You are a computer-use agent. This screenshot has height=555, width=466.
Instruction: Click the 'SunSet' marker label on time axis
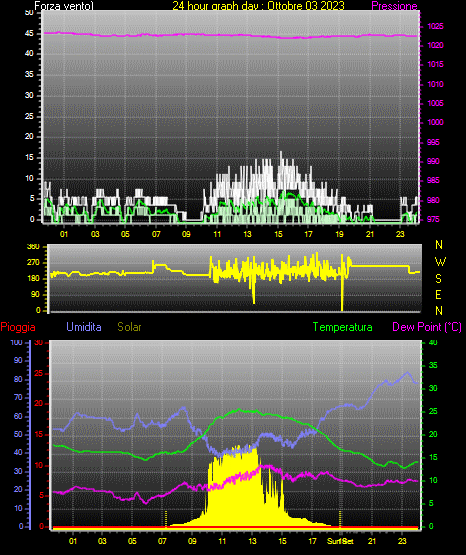click(x=340, y=541)
